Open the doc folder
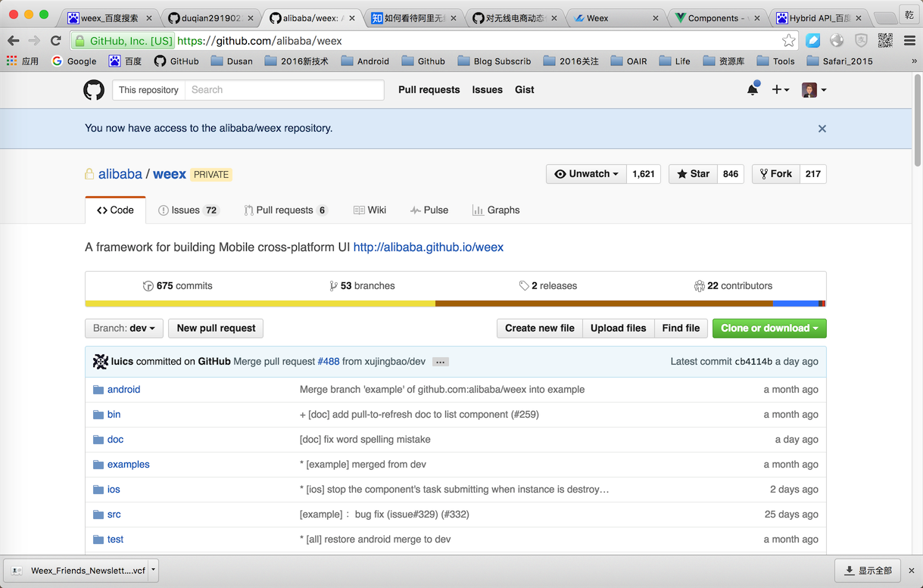The height and width of the screenshot is (588, 923). coord(115,440)
